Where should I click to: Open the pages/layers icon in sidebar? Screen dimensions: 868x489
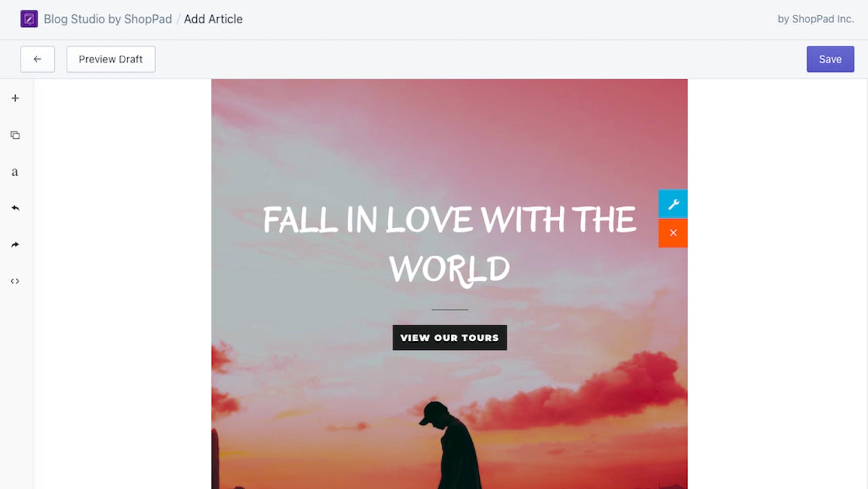(15, 135)
